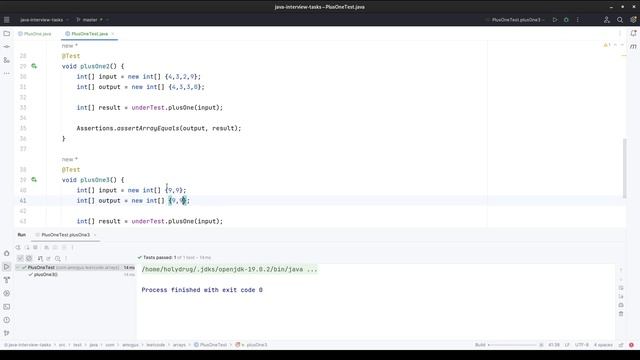640x360 pixels.
Task: Open LF line separator selector
Action: tap(567, 345)
